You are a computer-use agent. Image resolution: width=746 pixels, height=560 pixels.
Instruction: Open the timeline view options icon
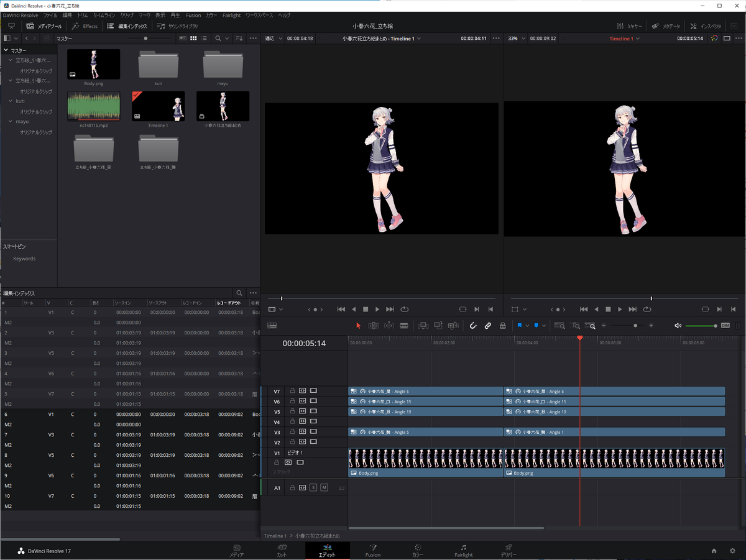pyautogui.click(x=272, y=326)
